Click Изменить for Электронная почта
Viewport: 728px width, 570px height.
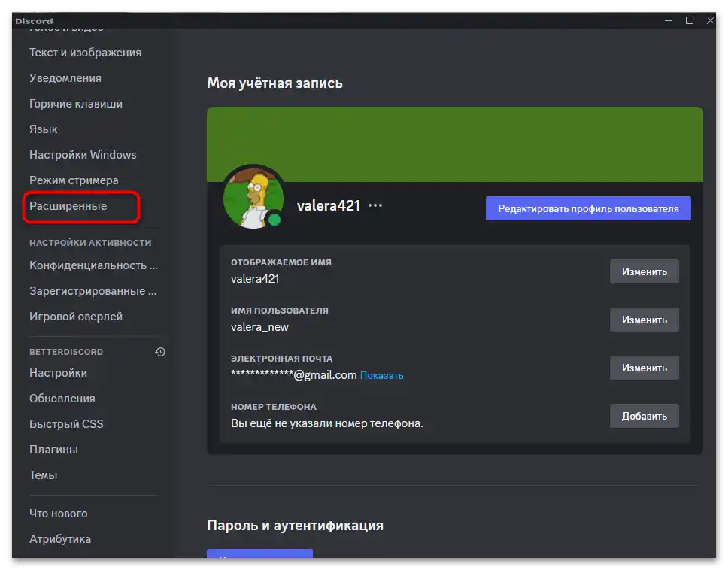(645, 368)
